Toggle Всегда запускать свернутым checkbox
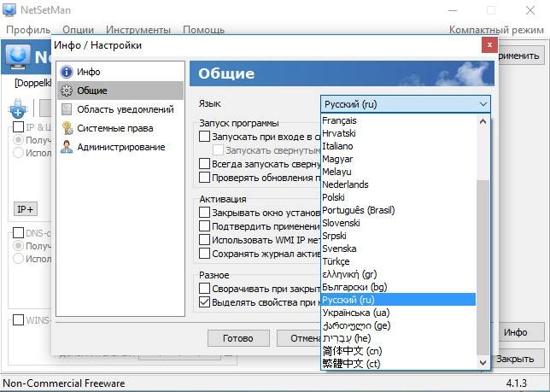 (204, 164)
